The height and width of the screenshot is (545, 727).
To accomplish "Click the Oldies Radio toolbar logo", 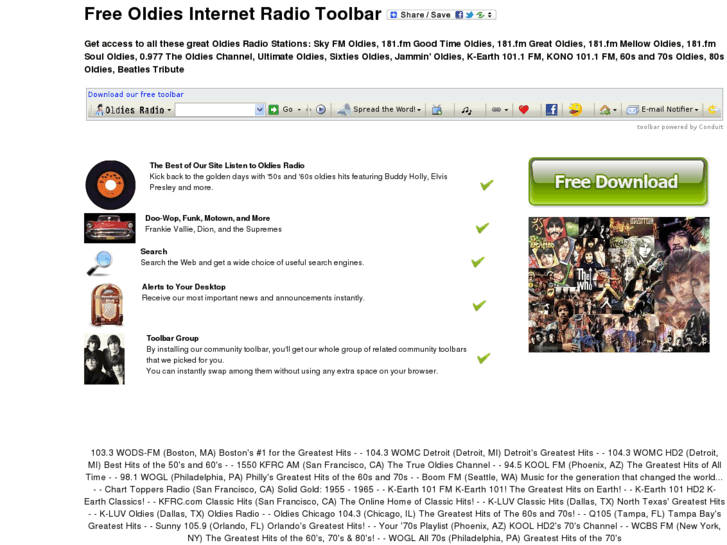I will (133, 110).
